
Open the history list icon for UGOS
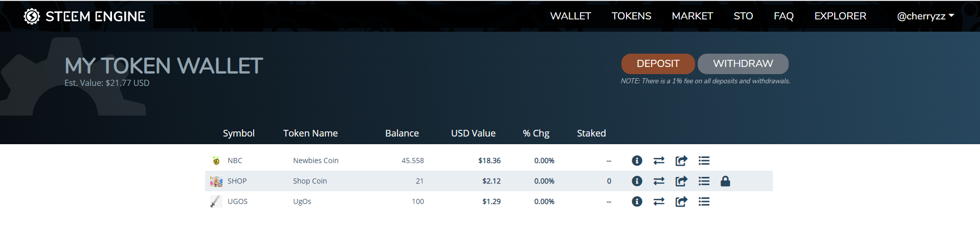(704, 201)
